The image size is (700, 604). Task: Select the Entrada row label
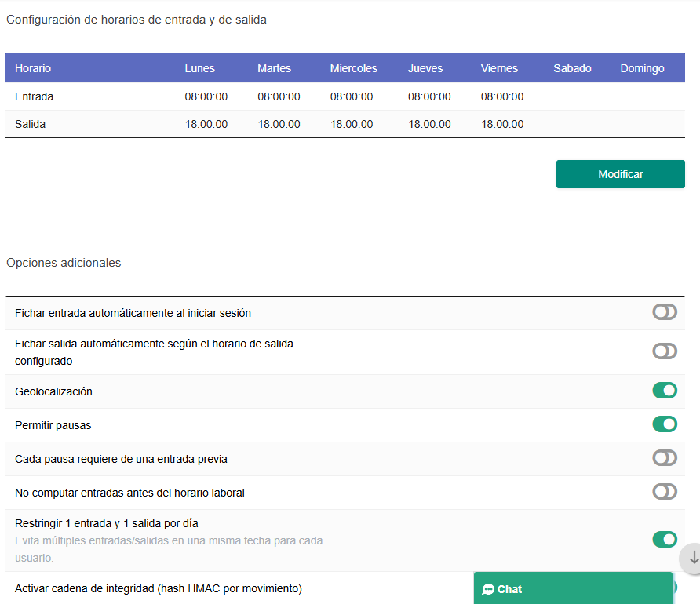pyautogui.click(x=32, y=96)
